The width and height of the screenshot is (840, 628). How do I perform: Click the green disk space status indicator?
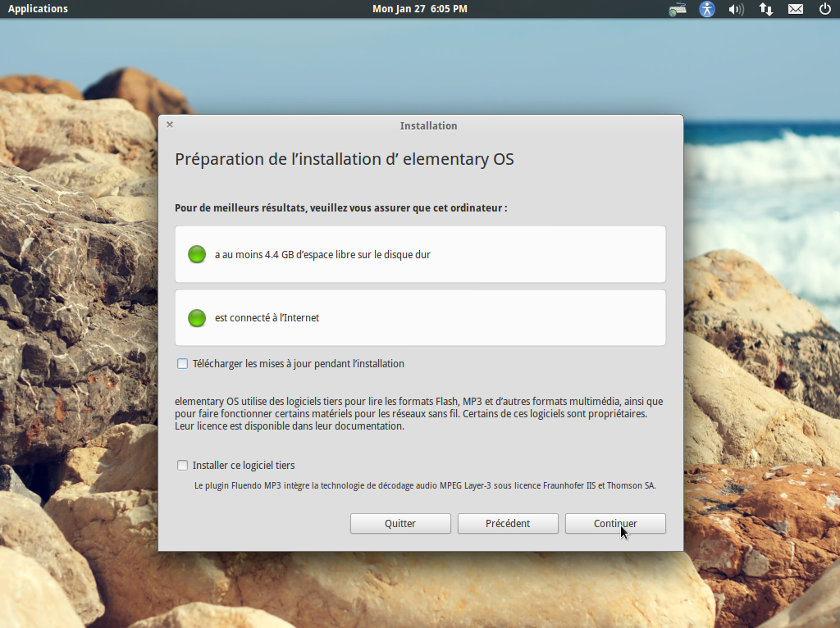coord(197,254)
